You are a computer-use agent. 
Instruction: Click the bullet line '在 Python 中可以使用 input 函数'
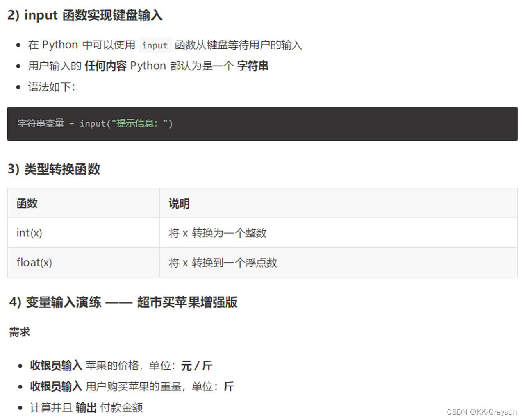(x=165, y=45)
